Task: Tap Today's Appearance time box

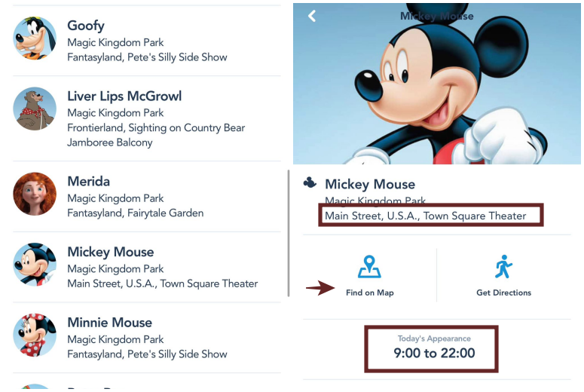Action: click(x=431, y=348)
